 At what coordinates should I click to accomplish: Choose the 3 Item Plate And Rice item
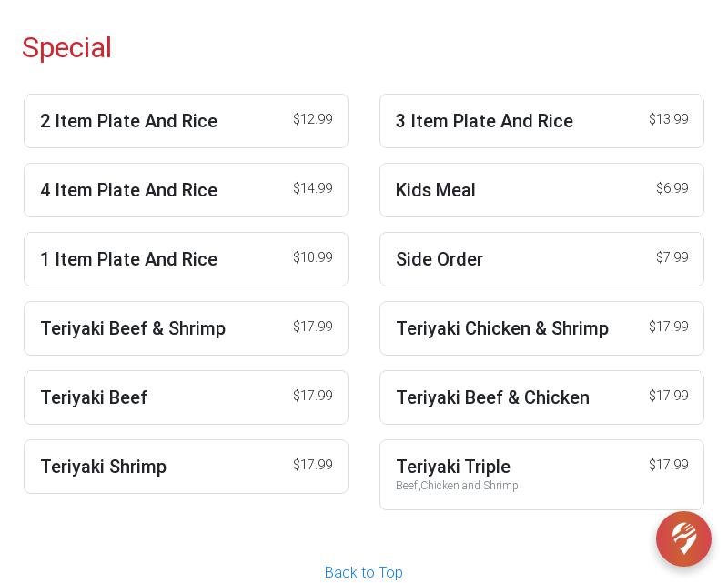(x=541, y=121)
